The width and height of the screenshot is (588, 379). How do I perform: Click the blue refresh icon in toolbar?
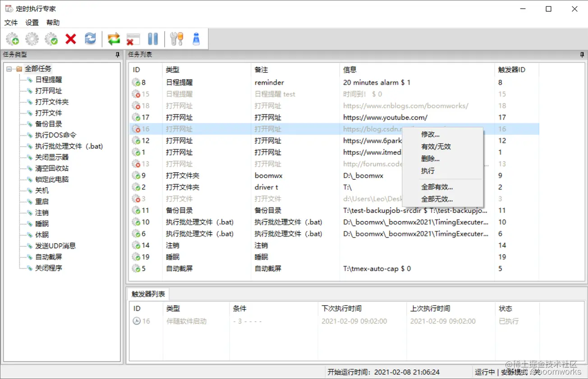pyautogui.click(x=91, y=39)
